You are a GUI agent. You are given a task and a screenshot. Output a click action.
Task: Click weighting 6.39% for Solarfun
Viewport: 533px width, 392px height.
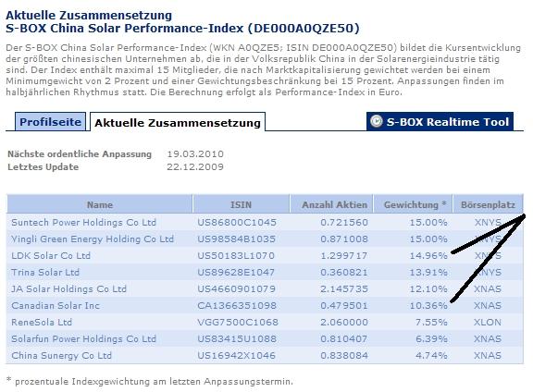431,338
